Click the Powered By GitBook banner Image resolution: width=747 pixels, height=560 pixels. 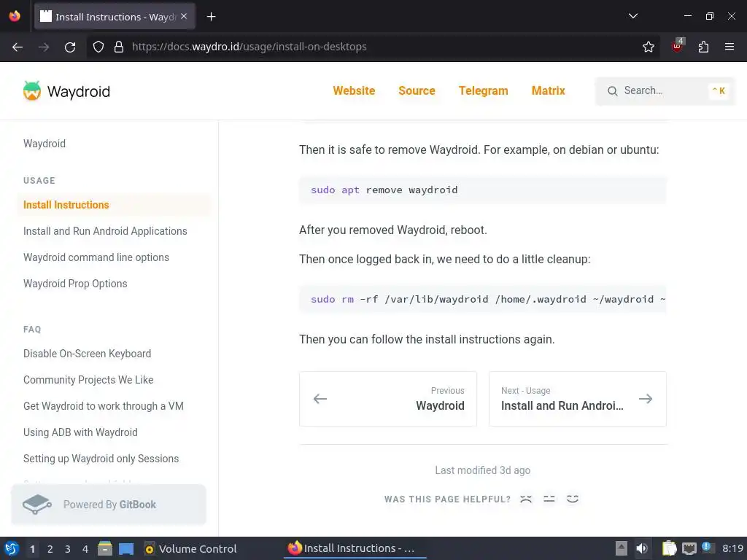click(x=109, y=505)
